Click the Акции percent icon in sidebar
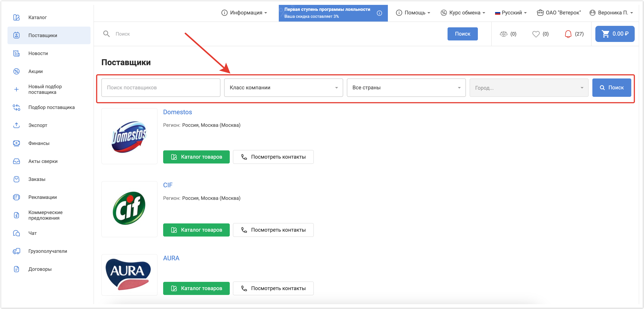This screenshot has width=644, height=309. point(16,71)
